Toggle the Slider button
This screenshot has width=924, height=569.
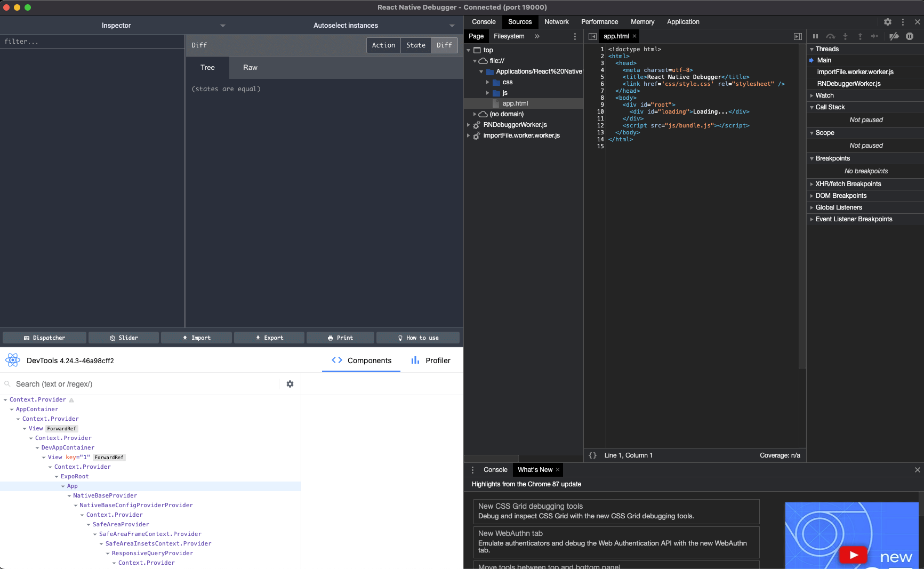[124, 338]
